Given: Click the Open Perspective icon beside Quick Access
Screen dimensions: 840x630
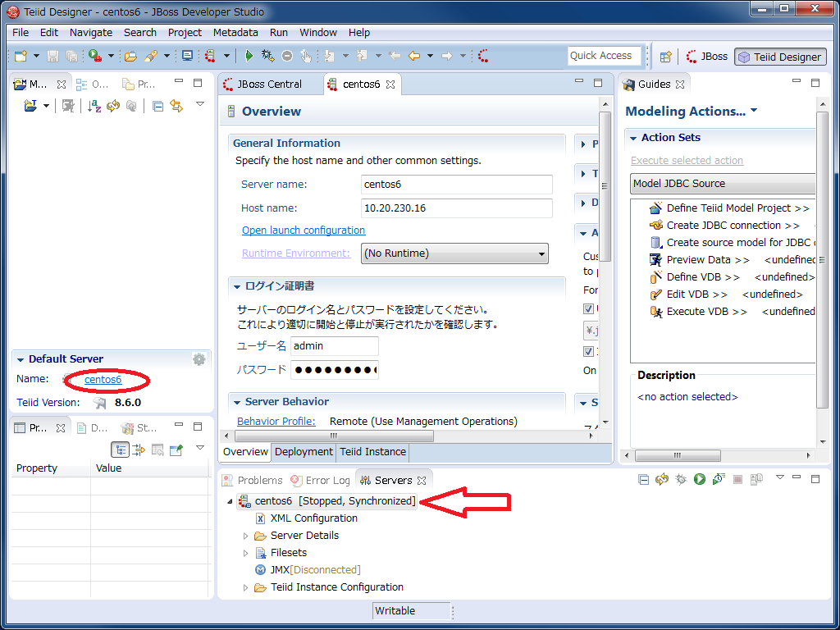Looking at the screenshot, I should pyautogui.click(x=665, y=57).
